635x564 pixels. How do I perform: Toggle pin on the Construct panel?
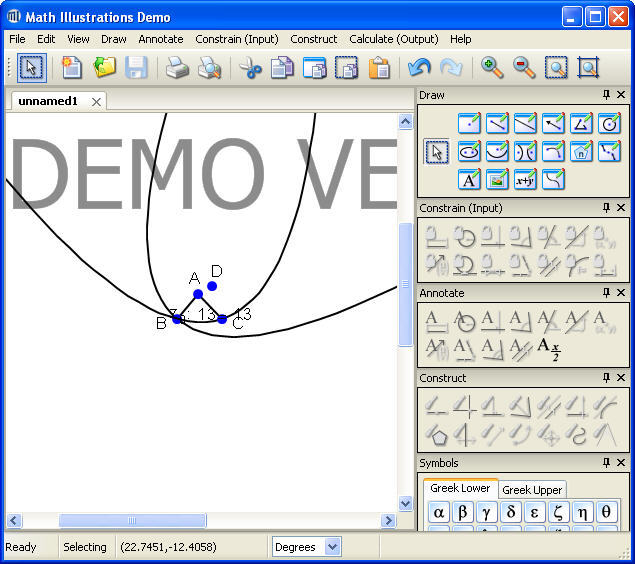[x=606, y=377]
